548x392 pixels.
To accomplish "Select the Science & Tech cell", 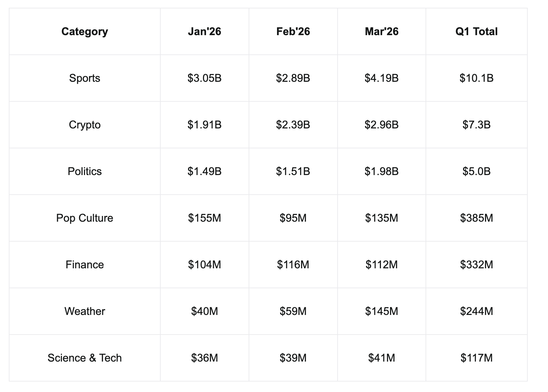I will (x=85, y=358).
